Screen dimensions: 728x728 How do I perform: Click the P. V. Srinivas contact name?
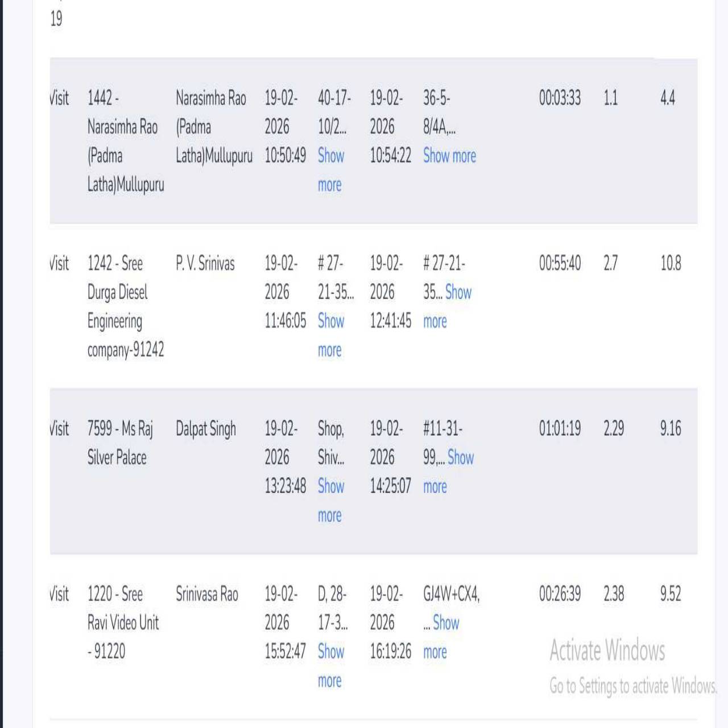[x=205, y=263]
